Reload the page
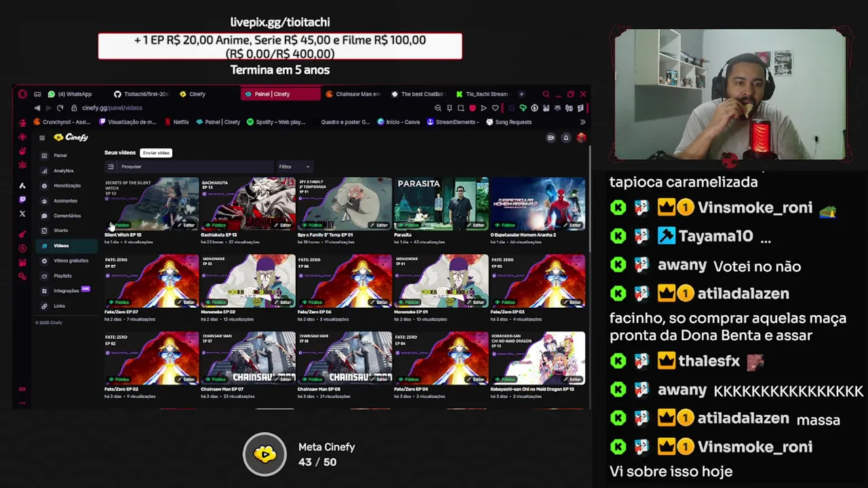Viewport: 868px width, 488px height. [x=60, y=108]
